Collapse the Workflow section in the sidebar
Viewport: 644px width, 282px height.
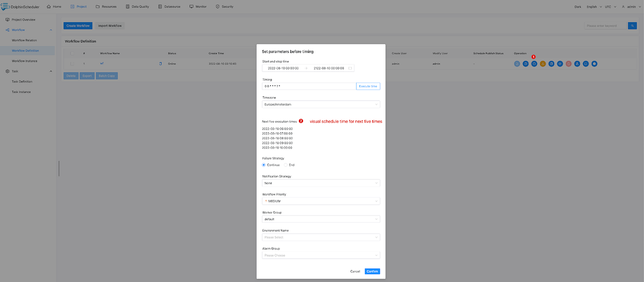[50, 29]
